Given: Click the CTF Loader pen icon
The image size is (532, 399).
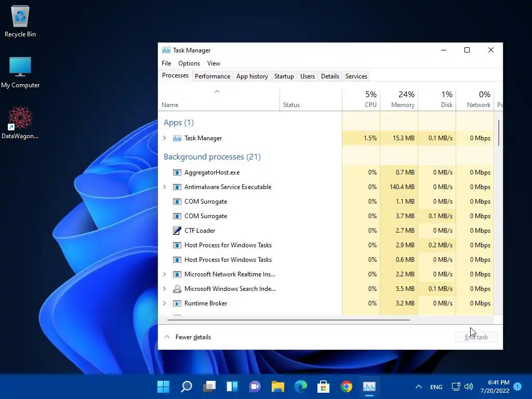Looking at the screenshot, I should pyautogui.click(x=177, y=231).
